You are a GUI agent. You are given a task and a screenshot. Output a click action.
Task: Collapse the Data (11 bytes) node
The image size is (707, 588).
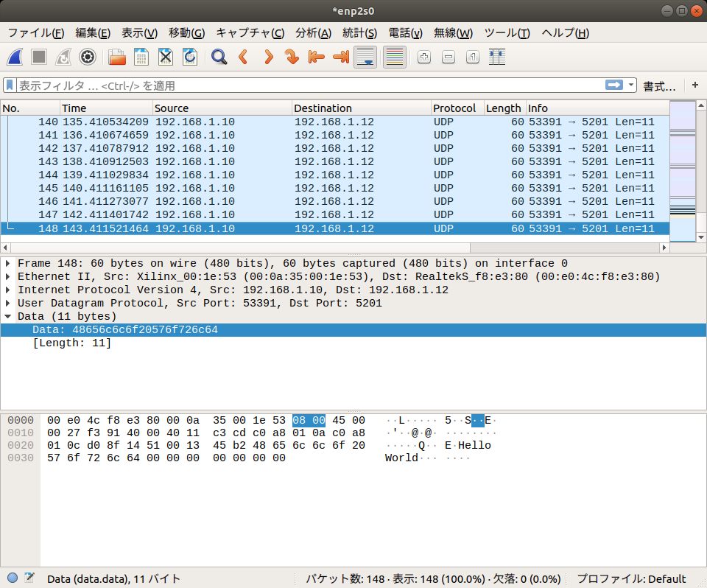click(x=7, y=316)
